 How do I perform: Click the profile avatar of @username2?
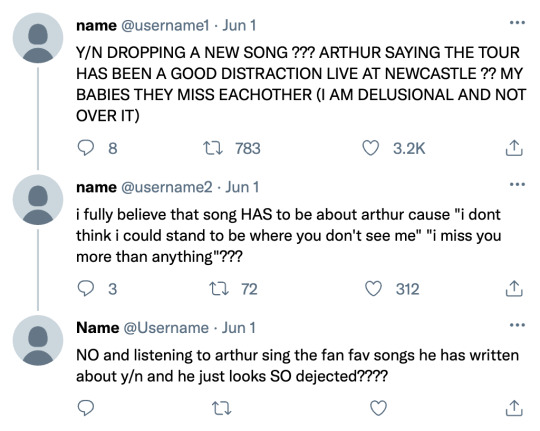point(38,199)
